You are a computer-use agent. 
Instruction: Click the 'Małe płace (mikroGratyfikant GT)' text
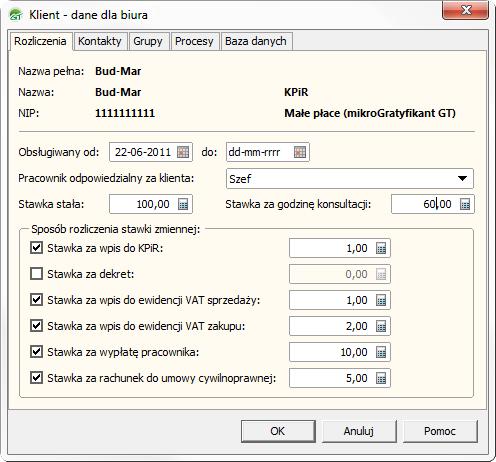[x=370, y=113]
